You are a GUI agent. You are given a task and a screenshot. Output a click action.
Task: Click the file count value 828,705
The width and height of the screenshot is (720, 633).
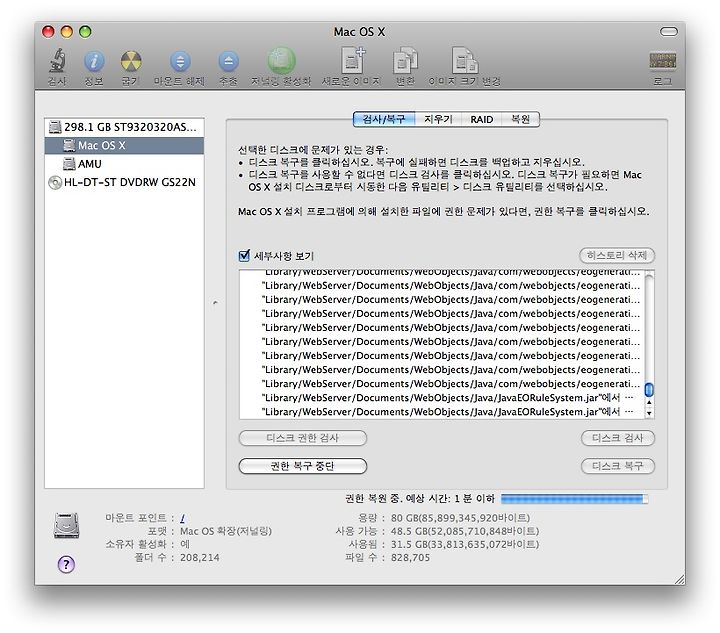tap(410, 558)
